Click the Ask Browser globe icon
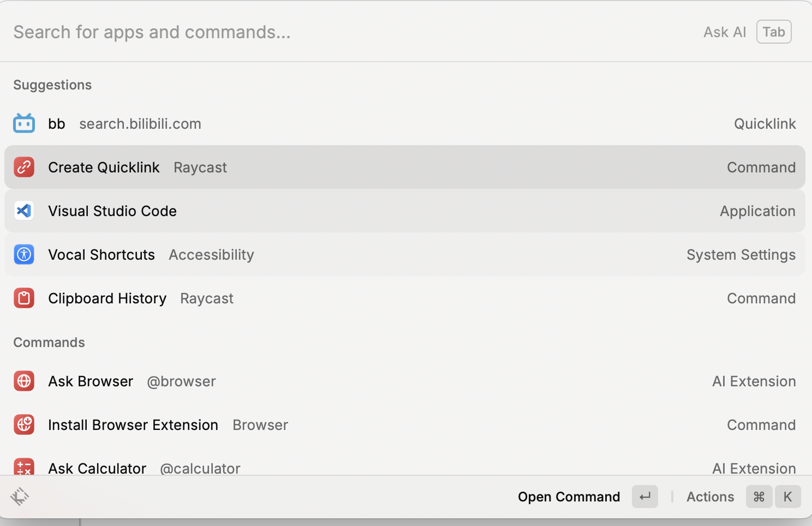Viewport: 812px width, 526px height. point(24,381)
